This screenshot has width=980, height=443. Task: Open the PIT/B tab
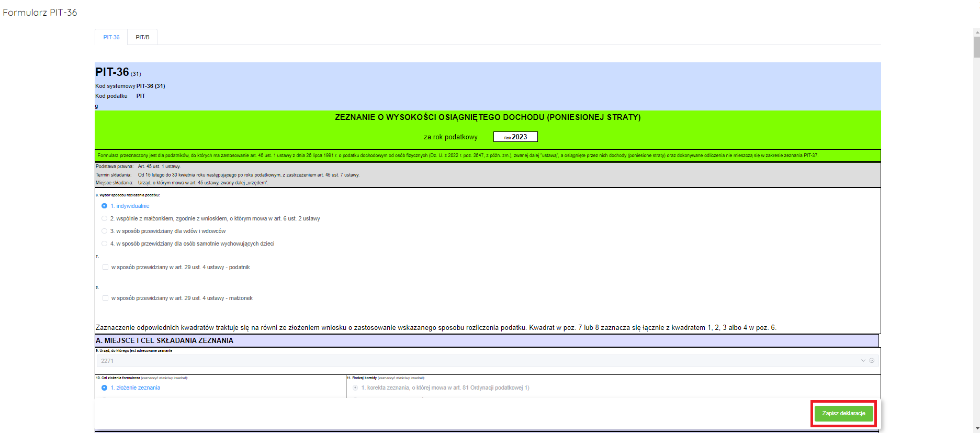pyautogui.click(x=142, y=37)
